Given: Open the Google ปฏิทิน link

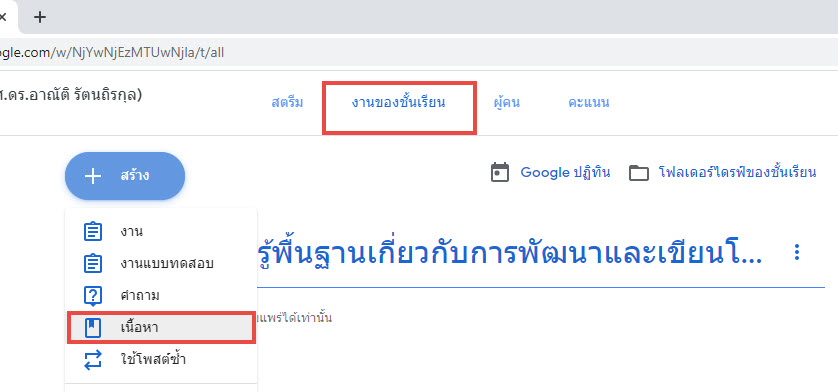Looking at the screenshot, I should point(565,173).
